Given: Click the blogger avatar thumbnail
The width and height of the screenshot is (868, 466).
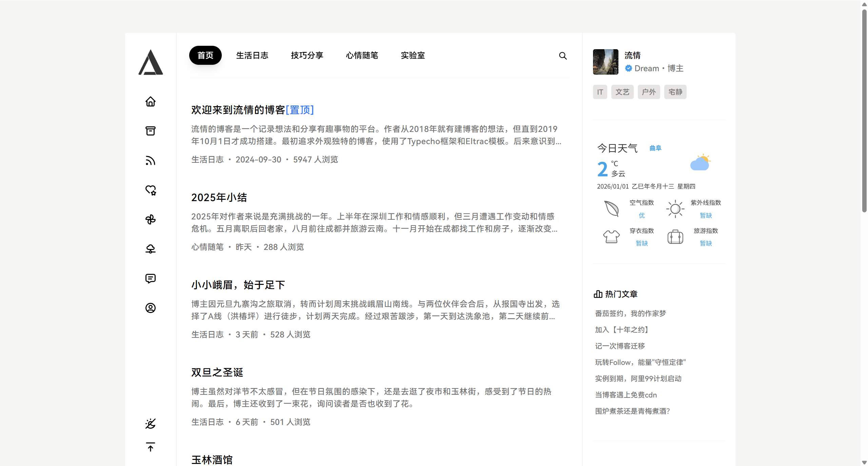Looking at the screenshot, I should (x=605, y=62).
